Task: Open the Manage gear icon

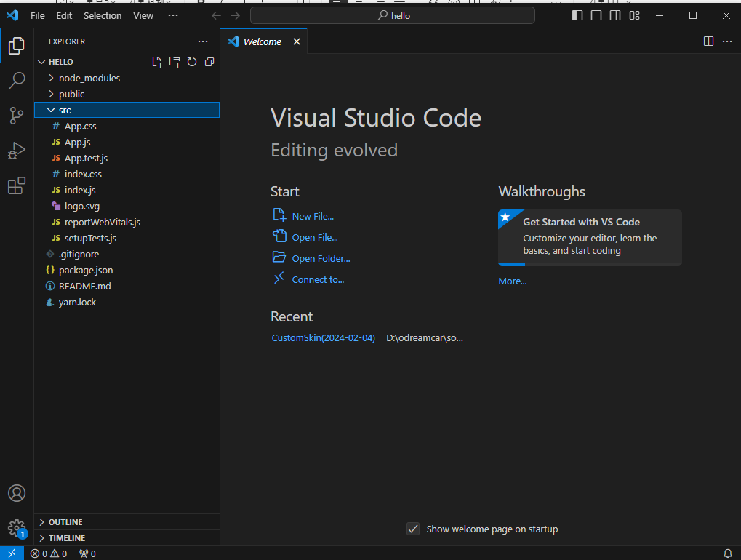Action: [x=17, y=528]
